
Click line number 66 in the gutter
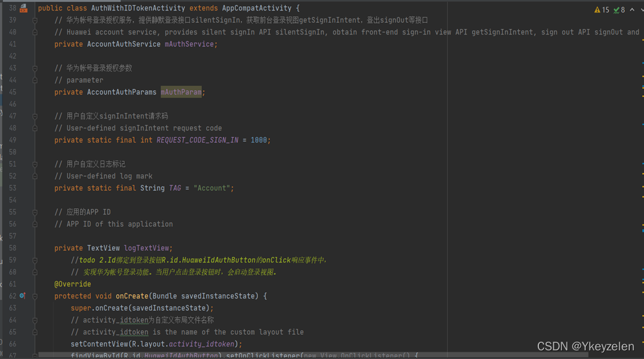(x=12, y=344)
